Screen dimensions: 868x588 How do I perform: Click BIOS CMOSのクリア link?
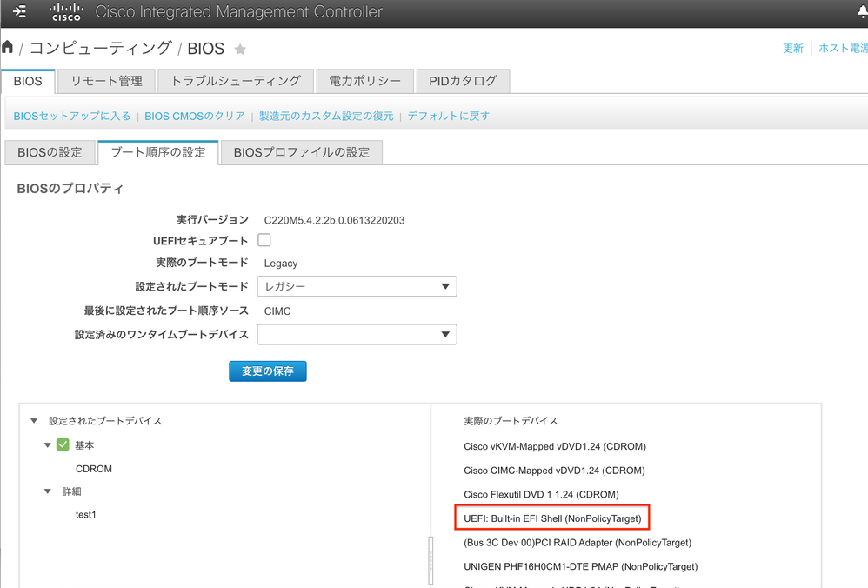(x=195, y=117)
